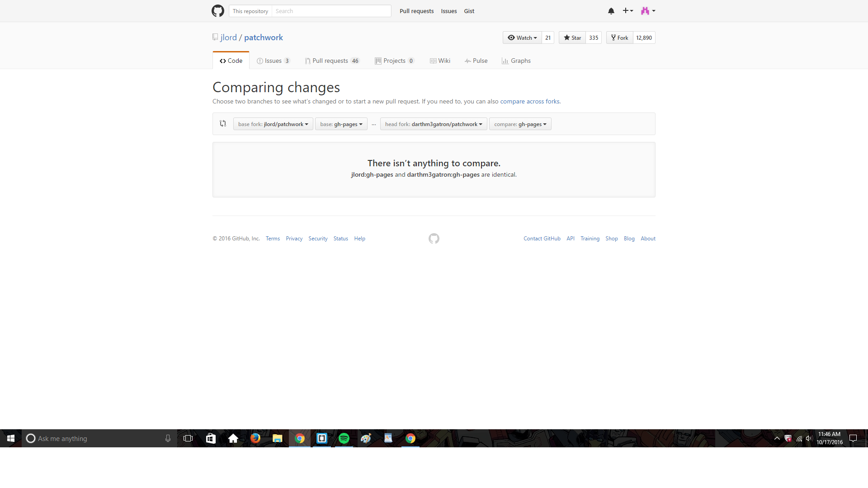Star the patchwork repository

(572, 38)
